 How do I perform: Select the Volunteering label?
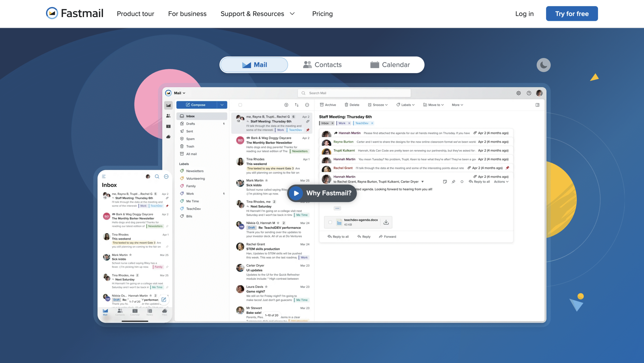coord(202,178)
